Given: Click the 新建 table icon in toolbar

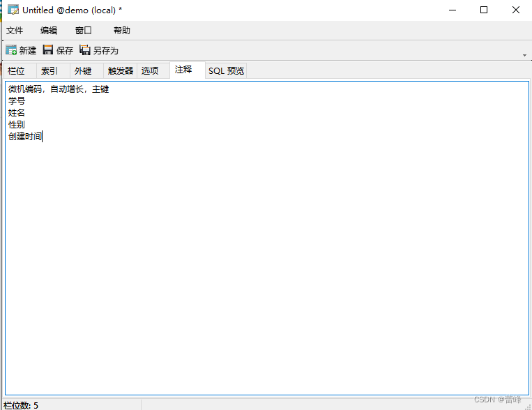Looking at the screenshot, I should tap(11, 50).
